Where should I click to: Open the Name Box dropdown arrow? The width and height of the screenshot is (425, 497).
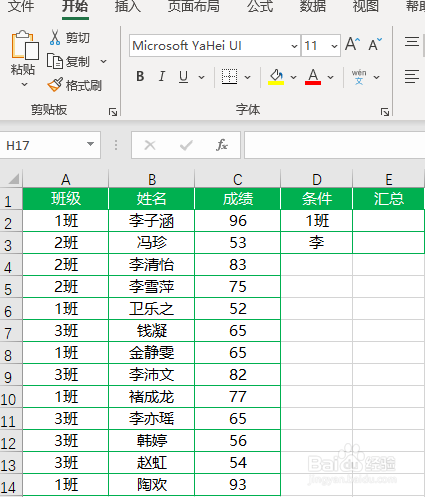(90, 144)
